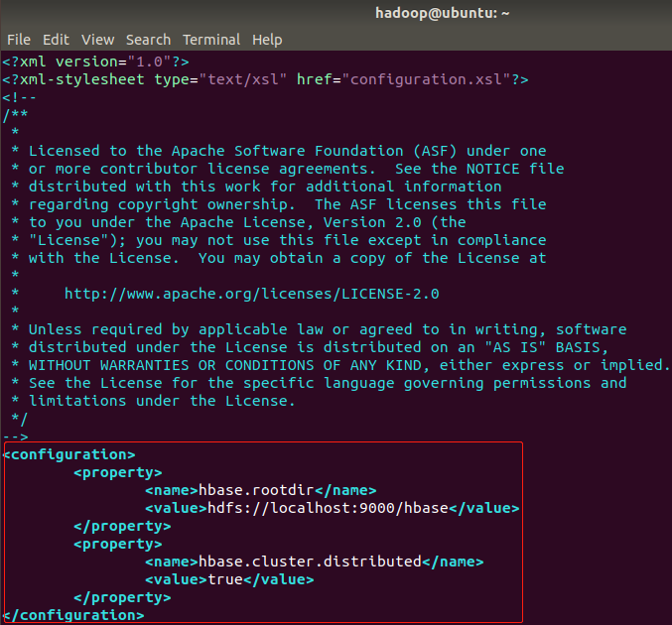Click the second closing </property> tag
Viewport: 672px width, 625px height.
tap(122, 597)
